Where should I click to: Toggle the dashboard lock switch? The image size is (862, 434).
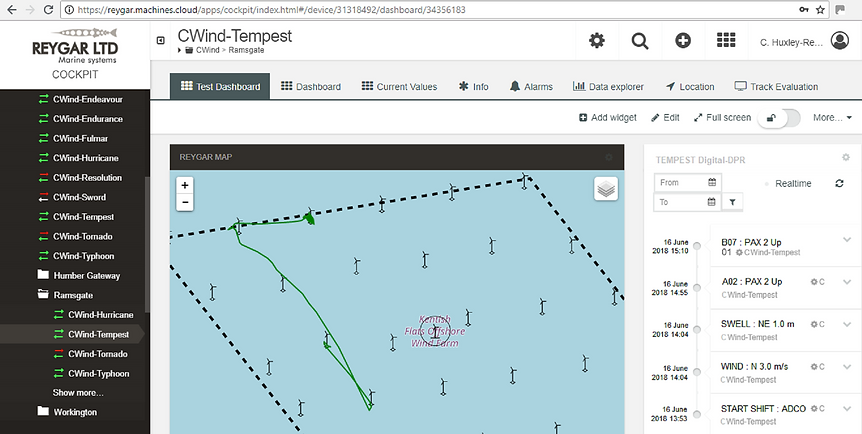point(778,118)
